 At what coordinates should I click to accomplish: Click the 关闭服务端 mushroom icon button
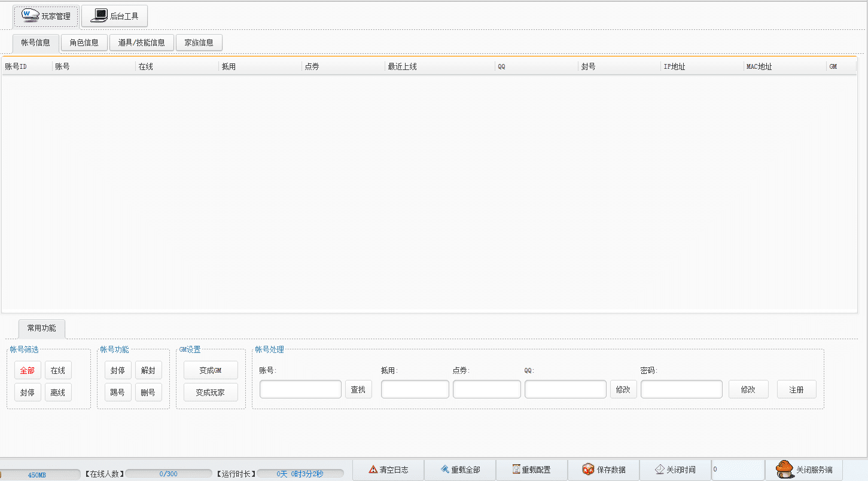(x=803, y=470)
